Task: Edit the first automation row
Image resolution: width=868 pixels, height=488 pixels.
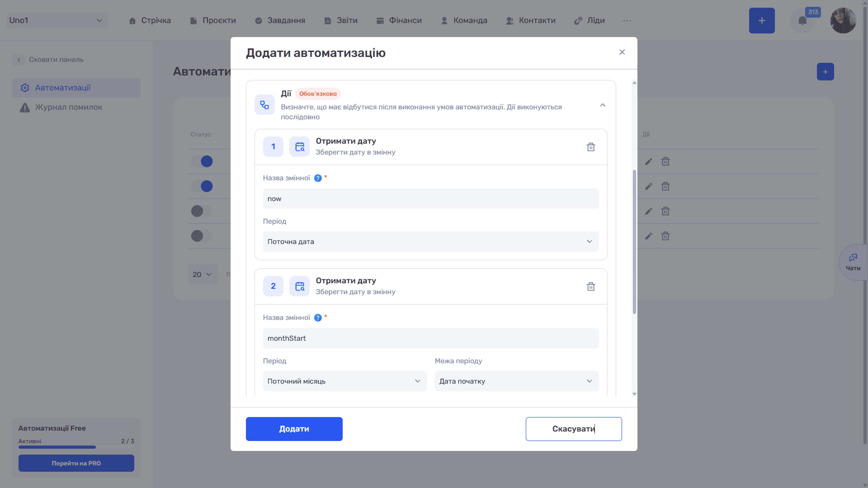Action: point(649,162)
